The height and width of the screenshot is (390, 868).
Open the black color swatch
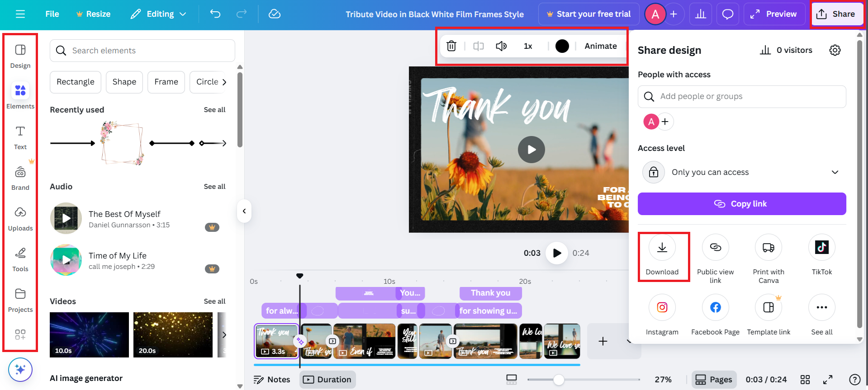point(562,46)
